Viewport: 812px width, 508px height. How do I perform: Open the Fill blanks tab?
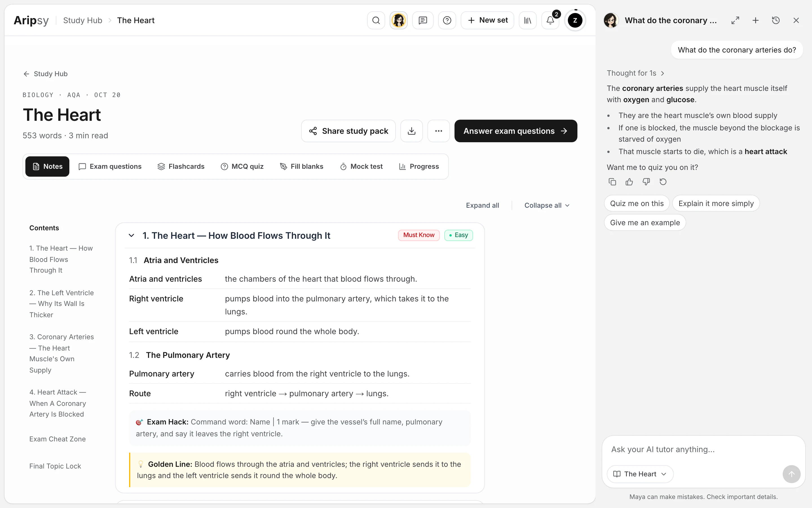click(x=302, y=167)
